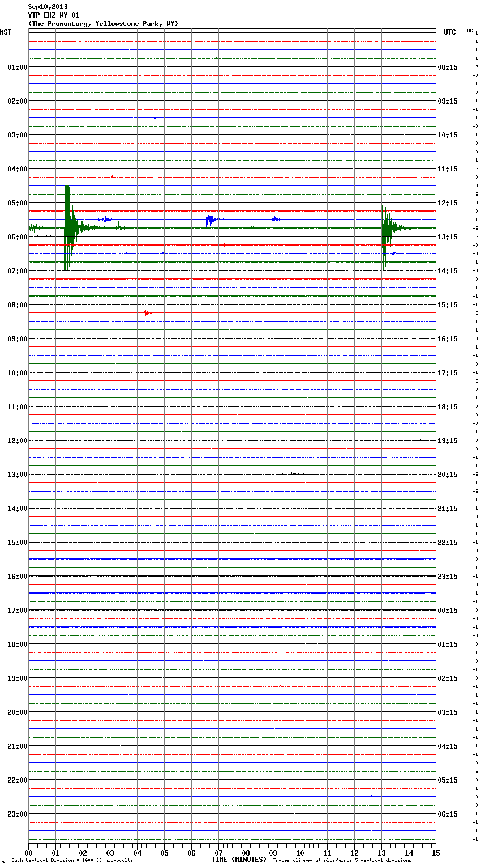Click the 08:15 UTC time label
Viewport: 481px width, 868px height.
click(x=448, y=67)
